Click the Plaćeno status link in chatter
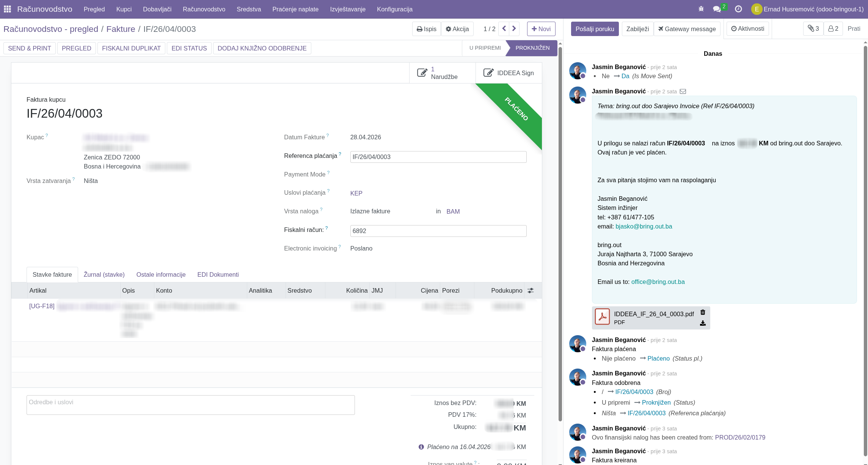This screenshot has height=465, width=868. click(658, 358)
